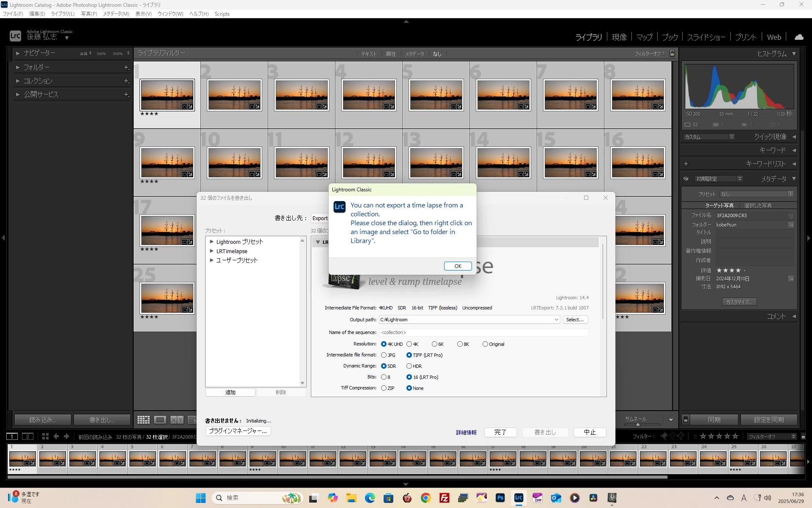Image resolution: width=812 pixels, height=508 pixels.
Task: Click the second monitor '2' display icon
Action: pos(27,436)
